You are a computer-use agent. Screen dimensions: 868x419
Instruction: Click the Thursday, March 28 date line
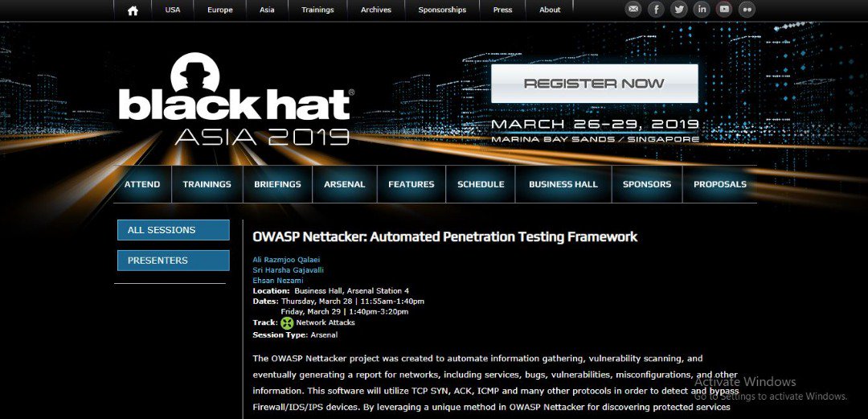coord(353,302)
